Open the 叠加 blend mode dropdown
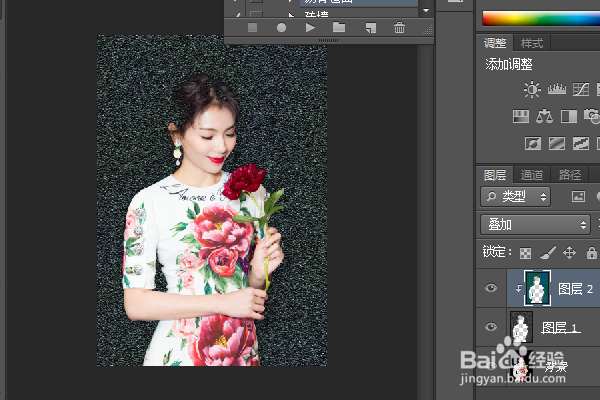 tap(535, 225)
